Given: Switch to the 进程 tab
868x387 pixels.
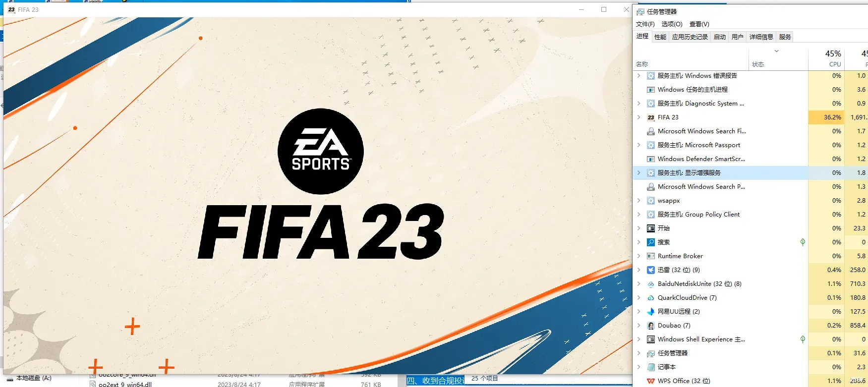Looking at the screenshot, I should pos(642,36).
